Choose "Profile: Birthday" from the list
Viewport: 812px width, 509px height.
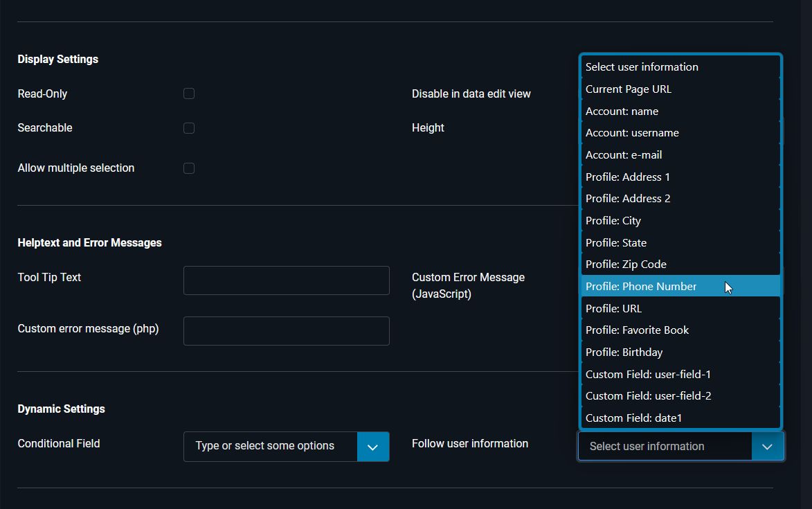pos(622,352)
